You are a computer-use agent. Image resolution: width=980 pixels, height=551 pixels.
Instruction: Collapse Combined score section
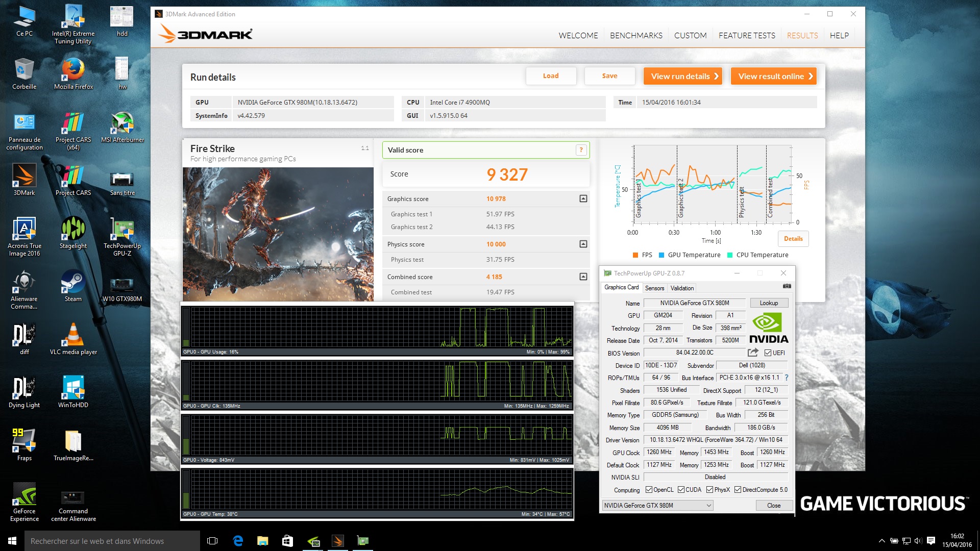point(583,277)
